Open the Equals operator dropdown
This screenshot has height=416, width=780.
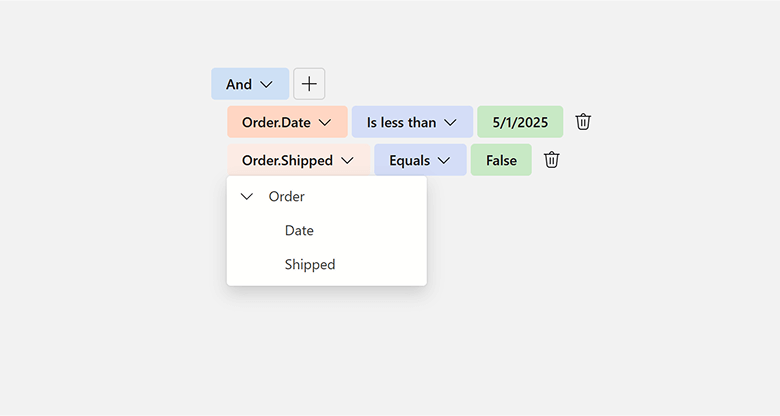(419, 160)
